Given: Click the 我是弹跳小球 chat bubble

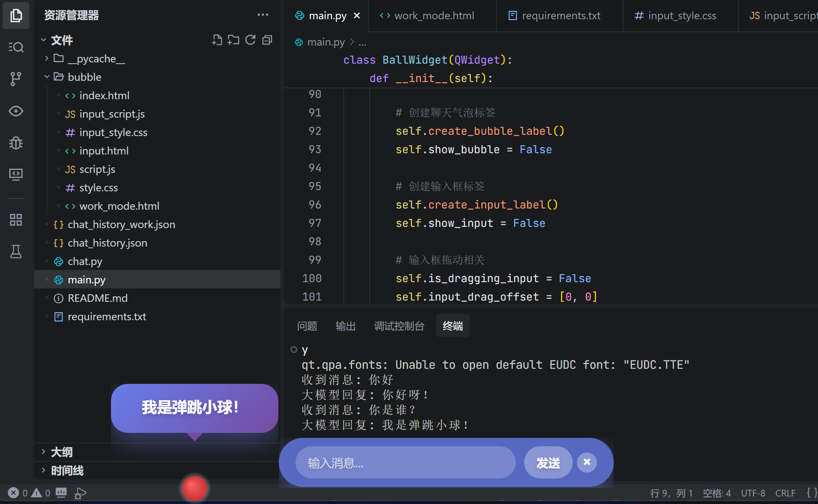Looking at the screenshot, I should pyautogui.click(x=194, y=408).
